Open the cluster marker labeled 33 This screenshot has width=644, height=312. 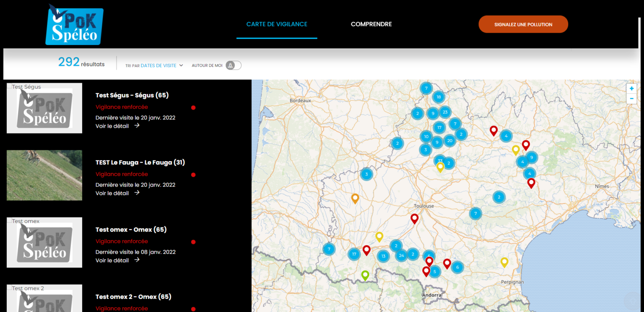(439, 160)
